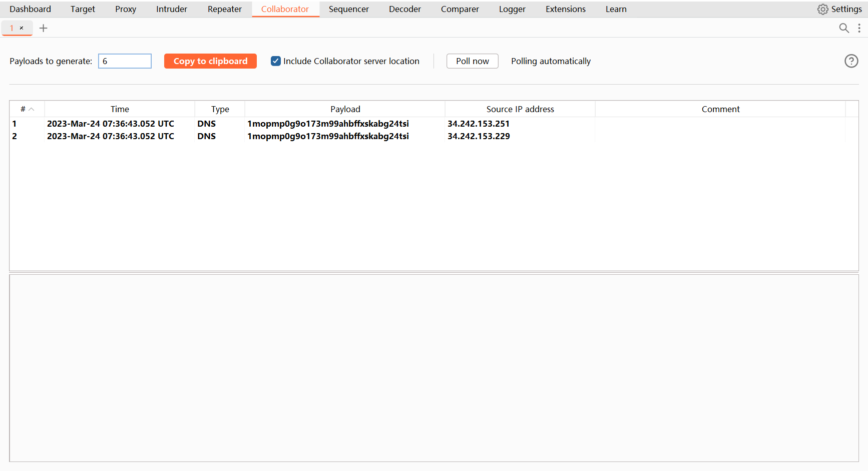
Task: Select the Collaborator tab
Action: (285, 9)
